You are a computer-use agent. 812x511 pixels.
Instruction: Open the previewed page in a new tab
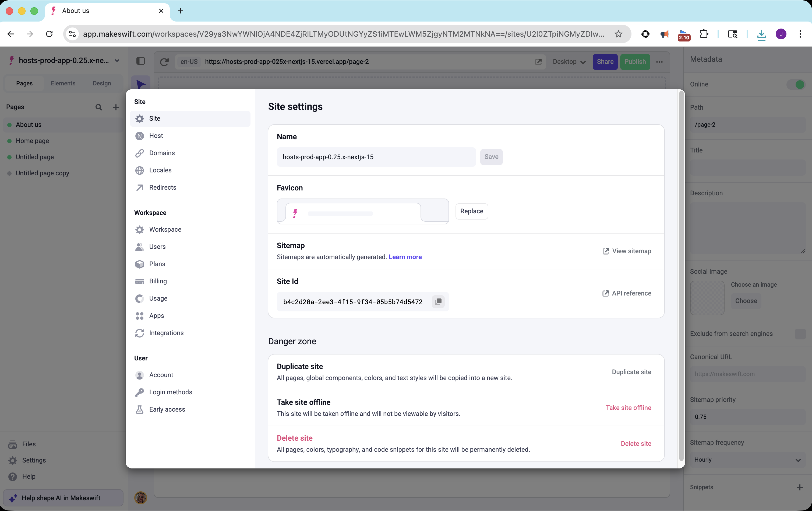click(539, 62)
